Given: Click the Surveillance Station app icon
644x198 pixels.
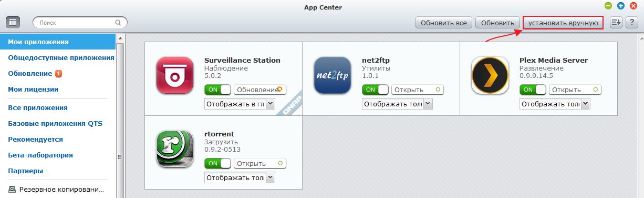Looking at the screenshot, I should point(175,75).
